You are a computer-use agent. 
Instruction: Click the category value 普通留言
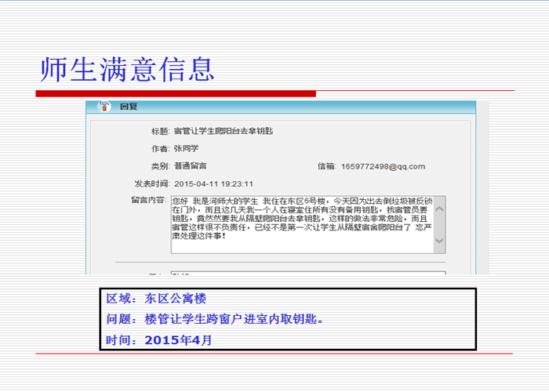click(x=191, y=166)
